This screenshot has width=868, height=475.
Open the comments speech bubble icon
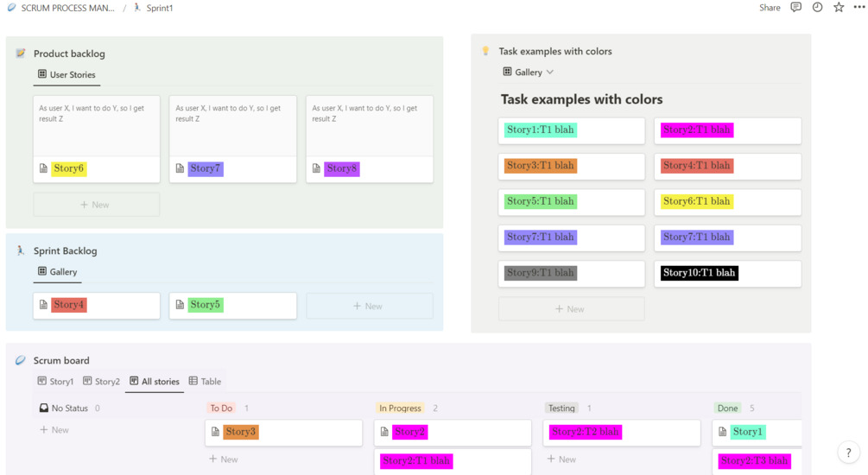[795, 8]
